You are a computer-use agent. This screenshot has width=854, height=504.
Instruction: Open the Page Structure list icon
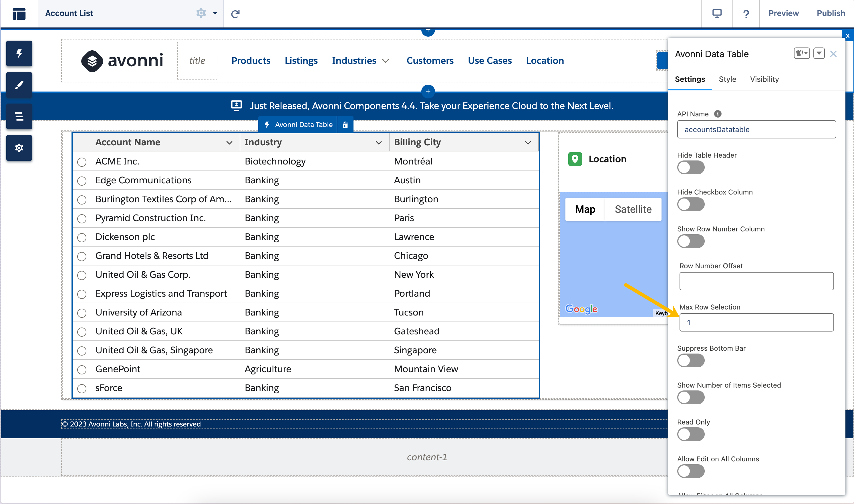[19, 116]
